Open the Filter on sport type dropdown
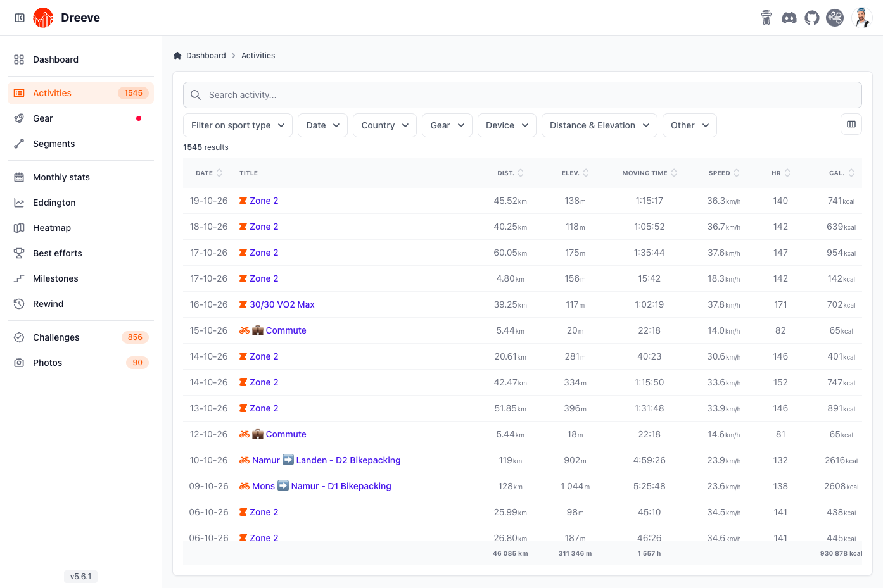The height and width of the screenshot is (588, 883). point(238,125)
